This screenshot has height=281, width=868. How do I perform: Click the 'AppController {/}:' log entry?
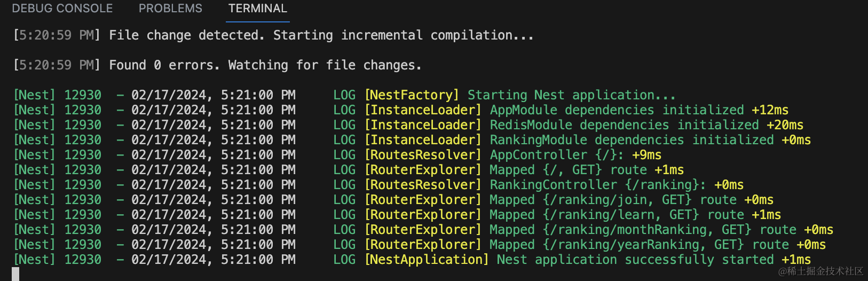click(x=556, y=155)
